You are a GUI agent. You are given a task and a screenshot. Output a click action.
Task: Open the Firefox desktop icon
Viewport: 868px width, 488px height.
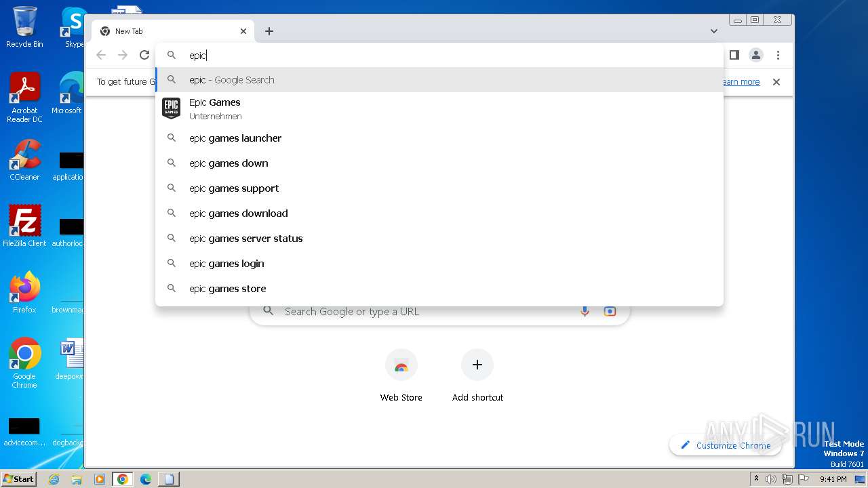(x=24, y=292)
